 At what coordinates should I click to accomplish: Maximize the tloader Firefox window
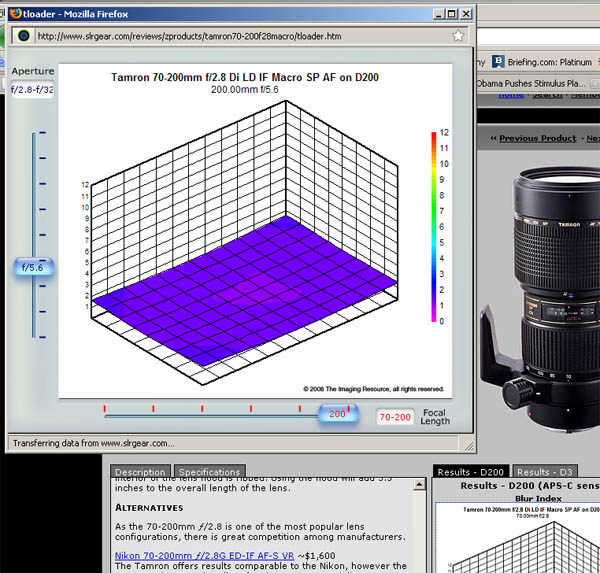tap(452, 14)
